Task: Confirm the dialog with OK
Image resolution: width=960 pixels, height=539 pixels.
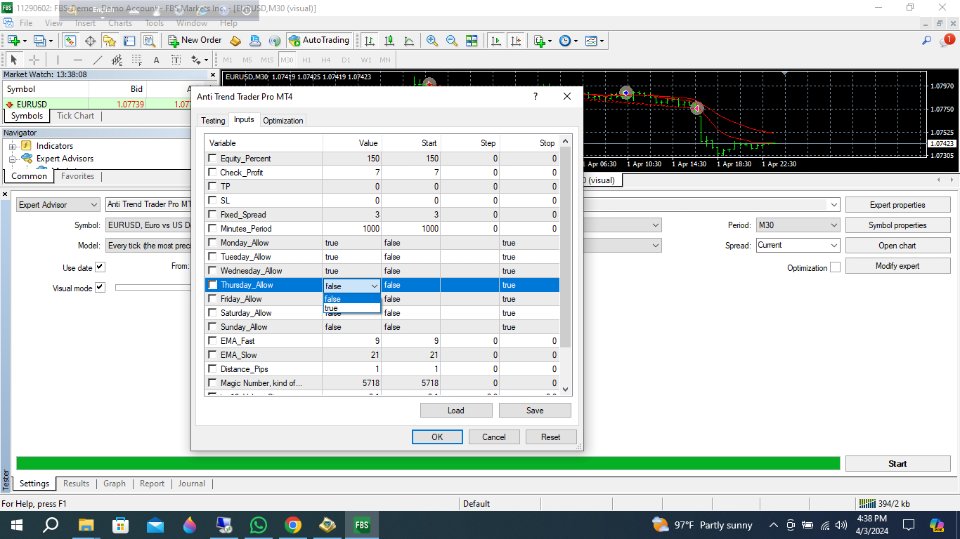Action: 437,437
